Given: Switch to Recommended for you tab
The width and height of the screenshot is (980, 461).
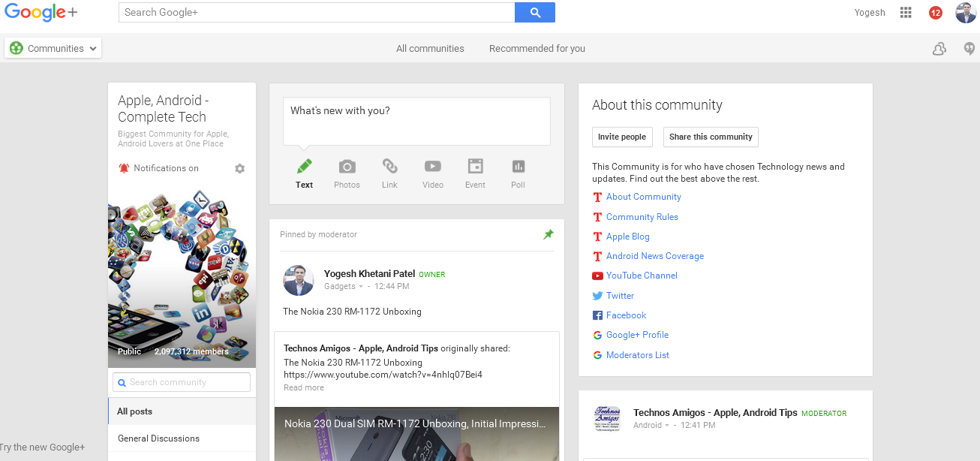Looking at the screenshot, I should [537, 49].
